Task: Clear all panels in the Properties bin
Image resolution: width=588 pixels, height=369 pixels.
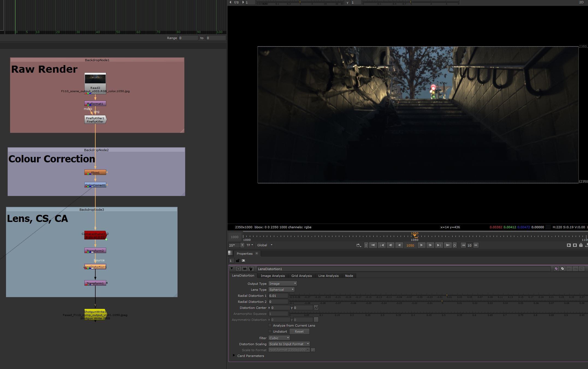Action: (x=243, y=260)
